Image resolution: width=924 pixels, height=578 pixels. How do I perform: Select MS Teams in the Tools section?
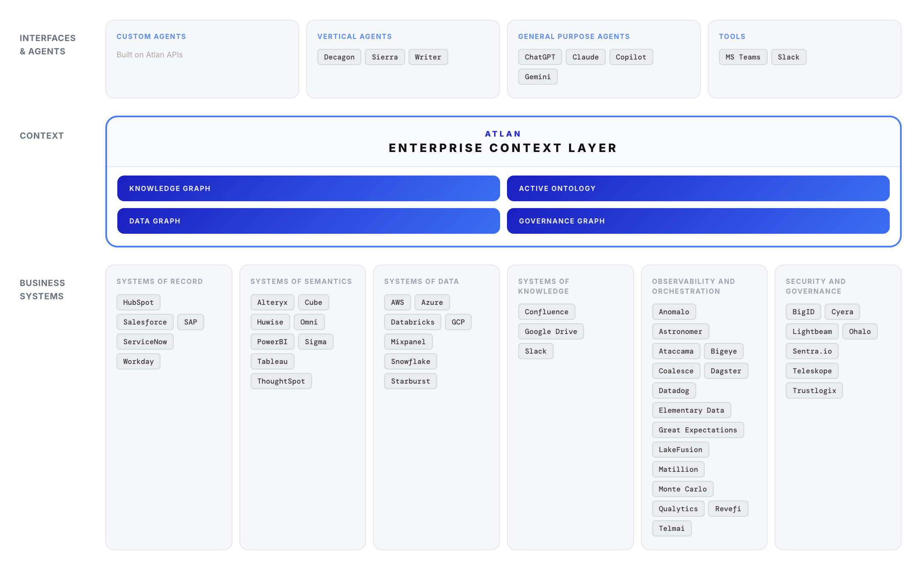742,57
